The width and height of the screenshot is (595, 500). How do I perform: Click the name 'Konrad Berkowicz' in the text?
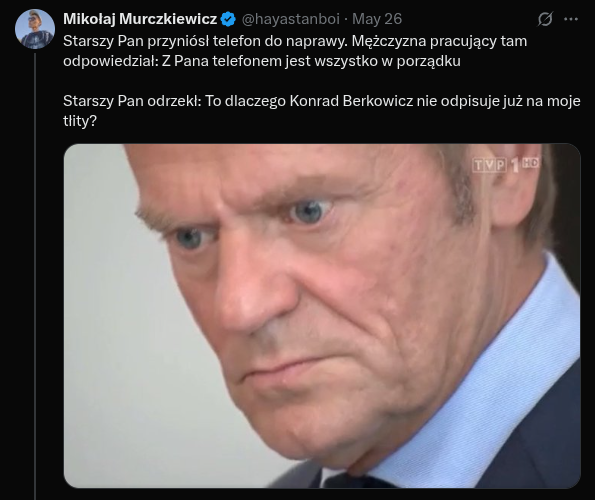(x=351, y=101)
